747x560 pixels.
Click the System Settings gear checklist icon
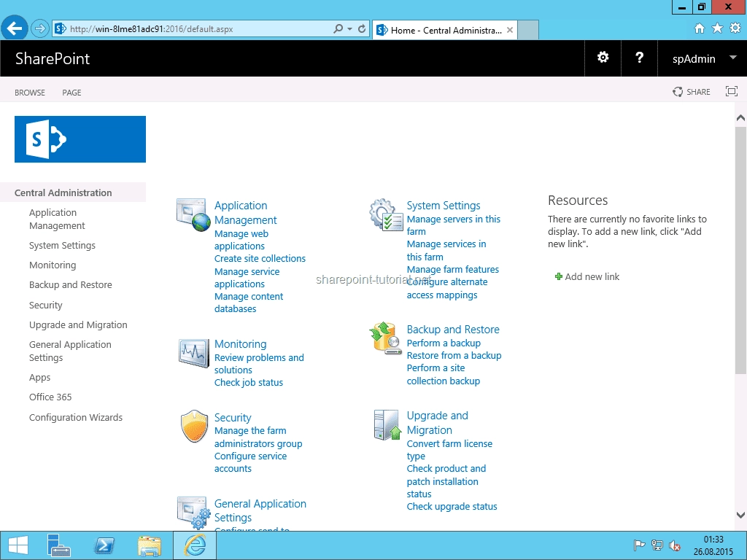tap(386, 215)
